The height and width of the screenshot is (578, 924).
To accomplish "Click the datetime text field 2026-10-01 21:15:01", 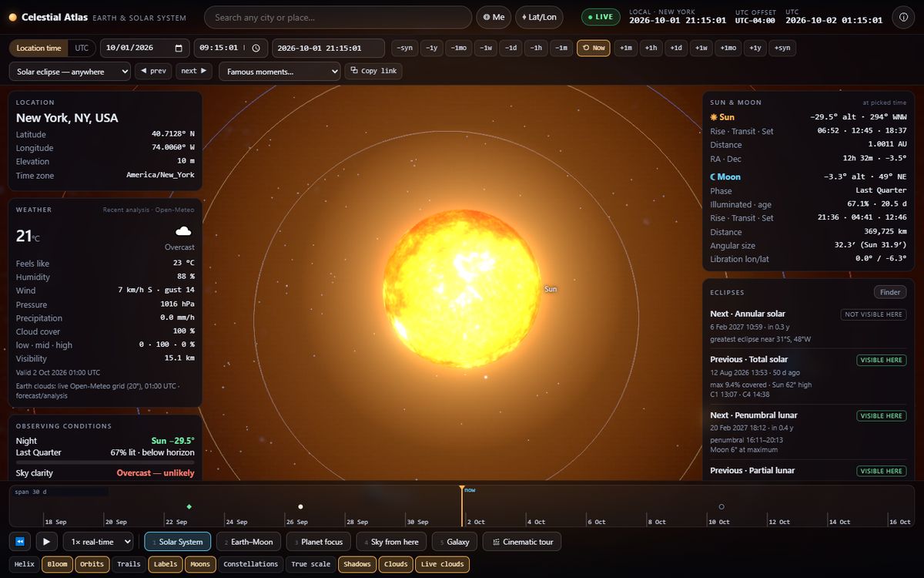I will coord(328,48).
